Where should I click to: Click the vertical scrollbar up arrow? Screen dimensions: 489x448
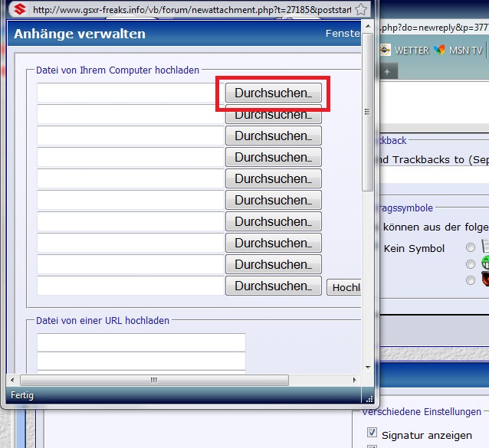point(368,53)
